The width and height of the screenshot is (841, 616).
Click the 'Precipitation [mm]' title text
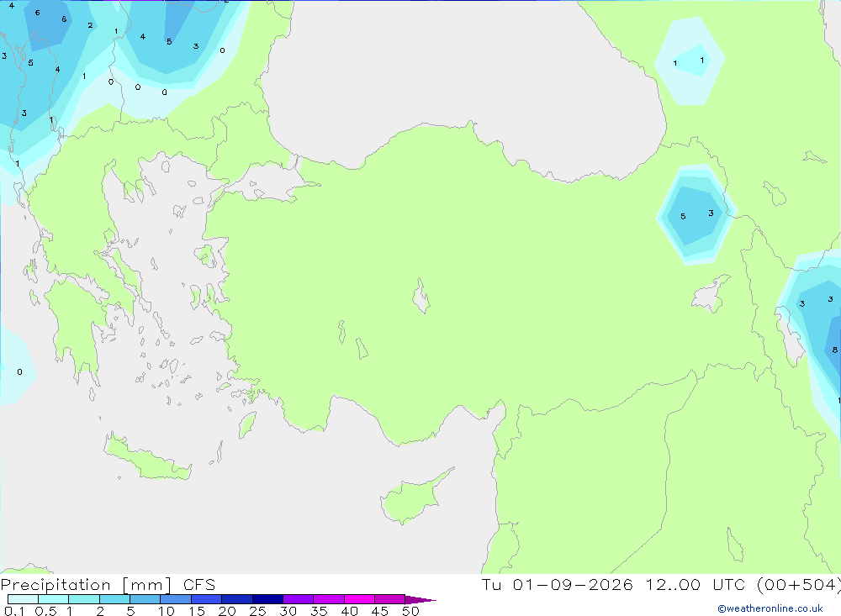(x=86, y=585)
